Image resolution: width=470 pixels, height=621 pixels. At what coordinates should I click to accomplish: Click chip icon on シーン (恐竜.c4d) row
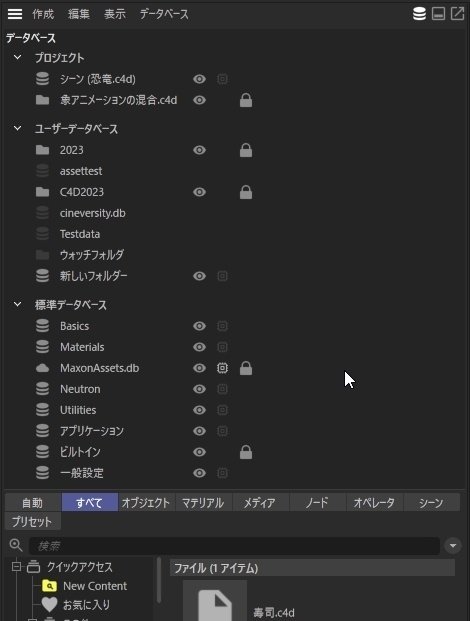(223, 79)
